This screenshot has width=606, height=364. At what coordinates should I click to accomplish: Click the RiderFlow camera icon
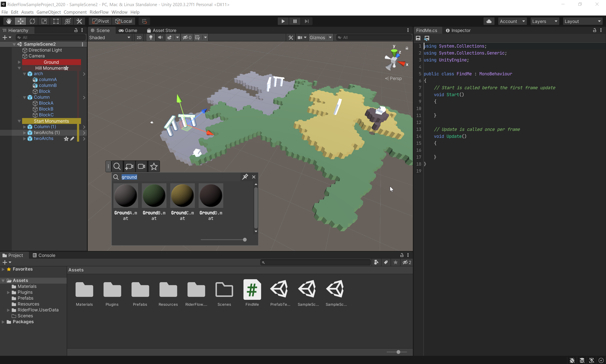tap(142, 166)
